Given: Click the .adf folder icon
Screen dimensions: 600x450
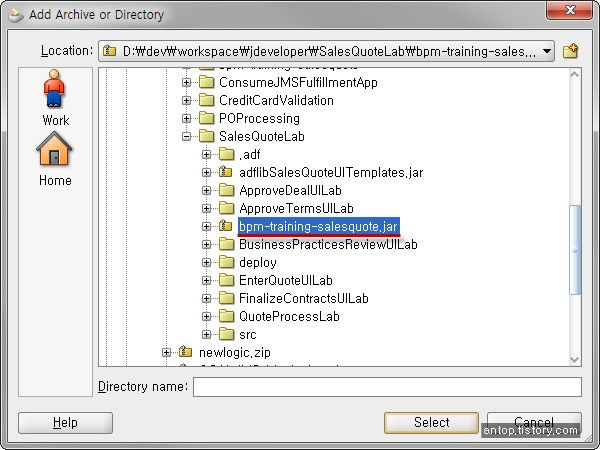Looking at the screenshot, I should pyautogui.click(x=227, y=154).
